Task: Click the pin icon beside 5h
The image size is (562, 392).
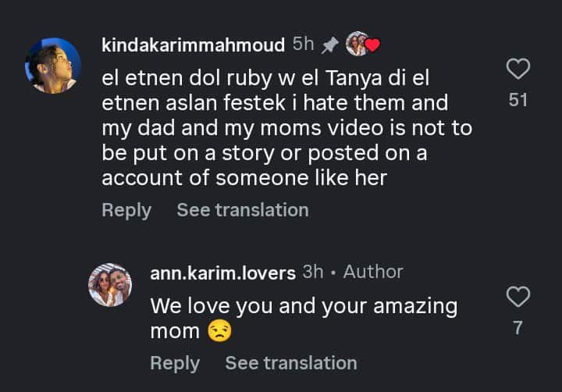Action: (329, 45)
